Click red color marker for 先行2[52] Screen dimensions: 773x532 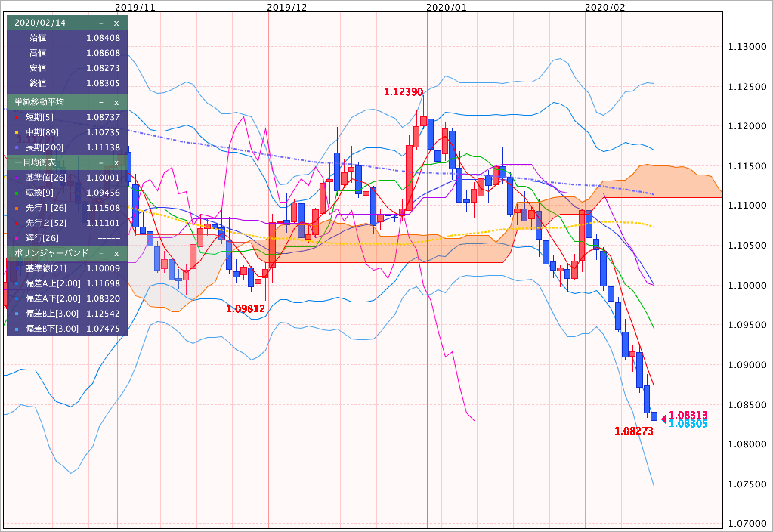[x=17, y=223]
